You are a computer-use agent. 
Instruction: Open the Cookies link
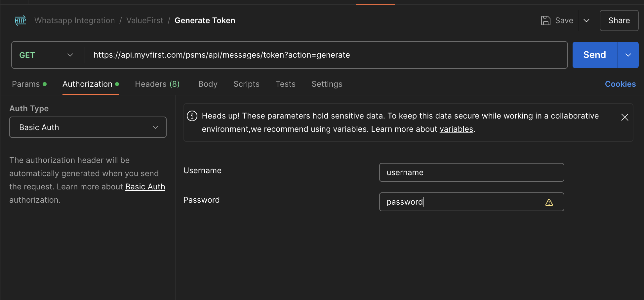[620, 84]
